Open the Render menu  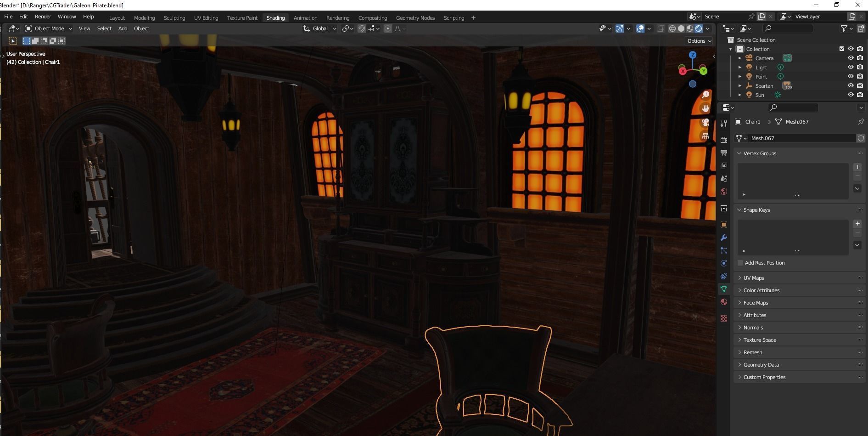tap(43, 17)
